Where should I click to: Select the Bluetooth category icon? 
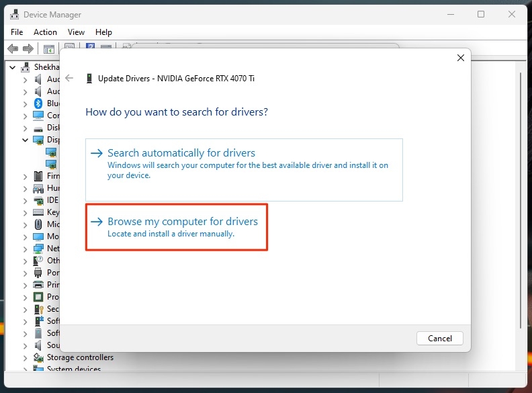pyautogui.click(x=38, y=103)
